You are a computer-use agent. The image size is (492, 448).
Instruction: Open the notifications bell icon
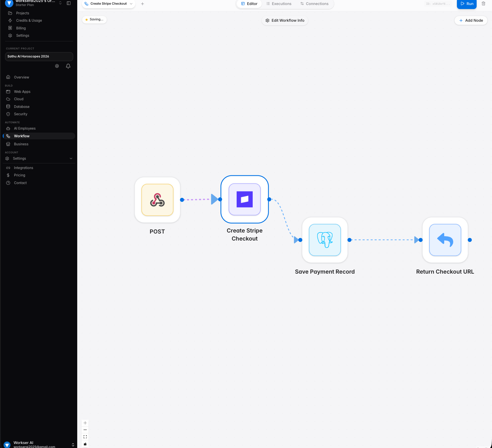(68, 66)
